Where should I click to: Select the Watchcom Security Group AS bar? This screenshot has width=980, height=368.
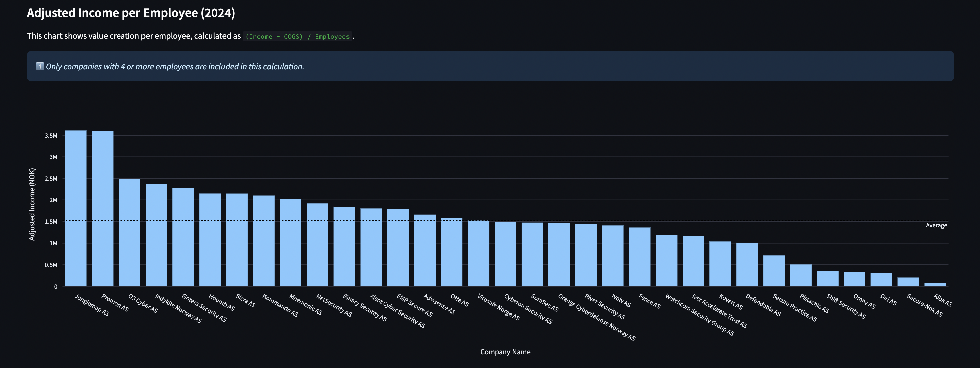point(666,261)
